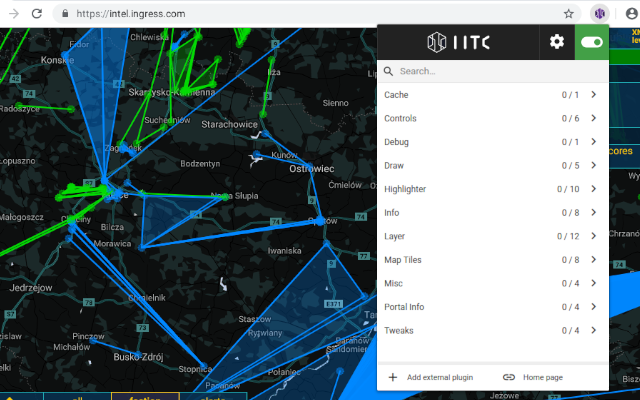Viewport: 640px width, 400px height.
Task: Open the Tweaks plugins category
Action: (492, 330)
